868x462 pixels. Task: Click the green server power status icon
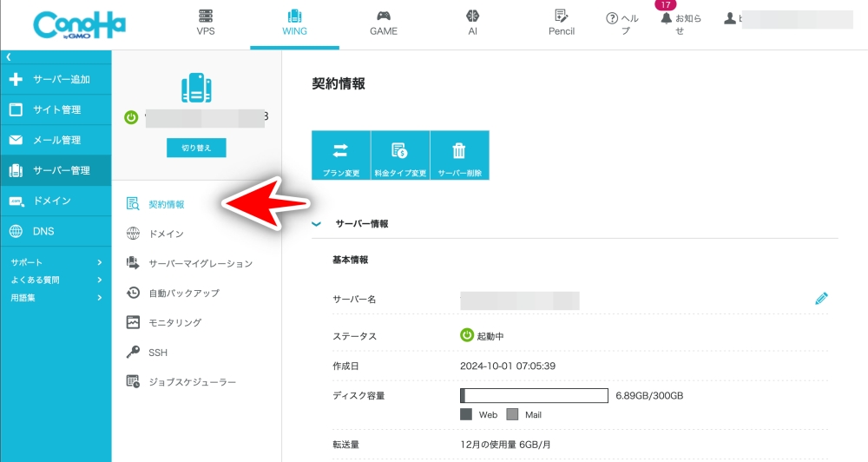point(131,117)
